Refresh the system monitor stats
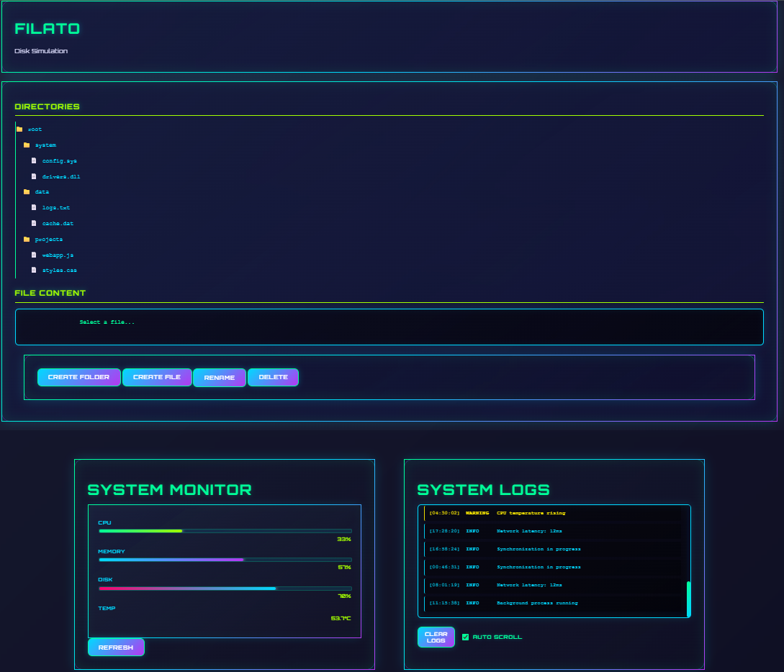Viewport: 784px width, 672px height. coord(116,648)
